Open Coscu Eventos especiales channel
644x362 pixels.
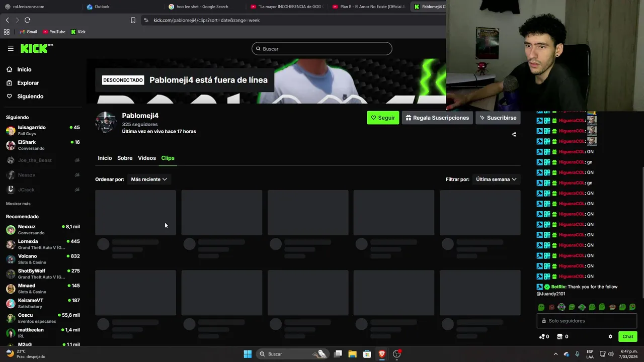[x=42, y=318]
